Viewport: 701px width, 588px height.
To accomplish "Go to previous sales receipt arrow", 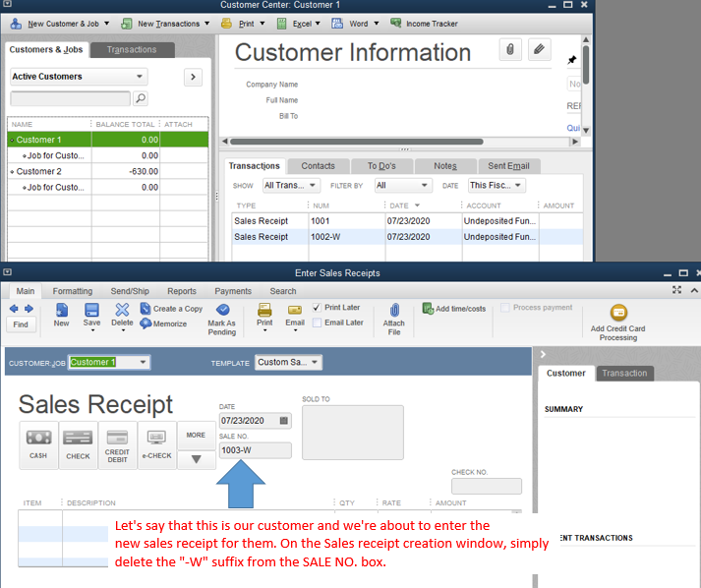I will (x=14, y=309).
